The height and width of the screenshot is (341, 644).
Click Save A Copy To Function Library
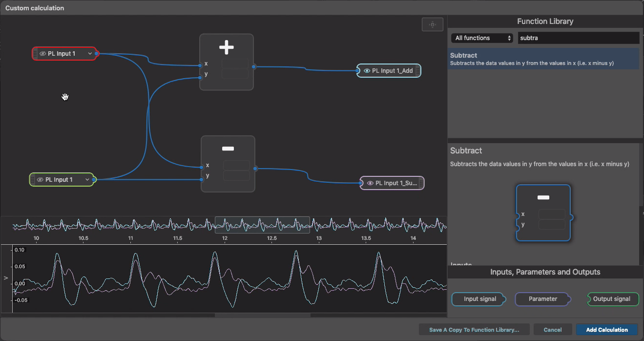(x=474, y=329)
